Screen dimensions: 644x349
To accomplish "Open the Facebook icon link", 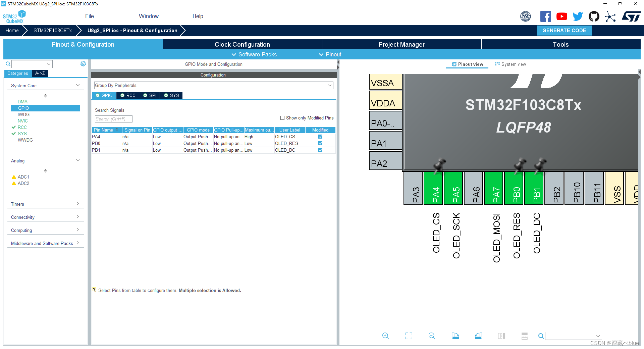I will click(545, 16).
